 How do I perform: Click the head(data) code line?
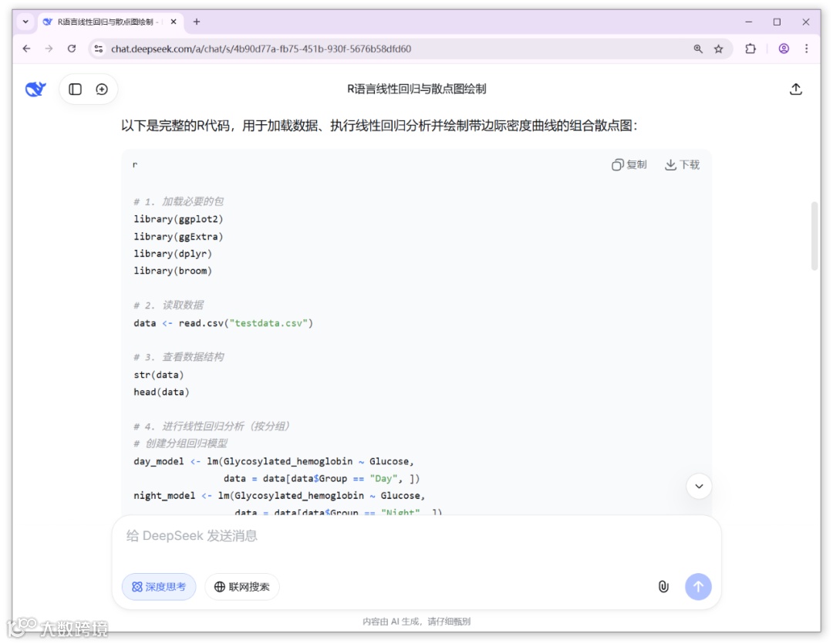(x=161, y=392)
